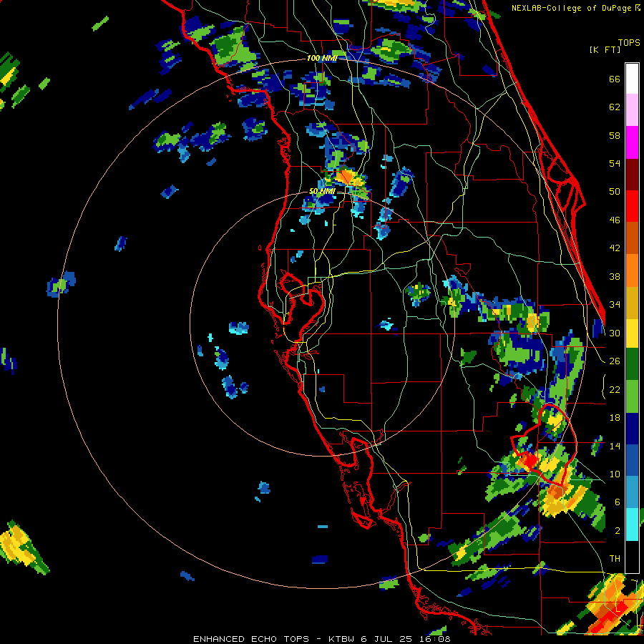Click the 46 value on the legend

[x=615, y=220]
